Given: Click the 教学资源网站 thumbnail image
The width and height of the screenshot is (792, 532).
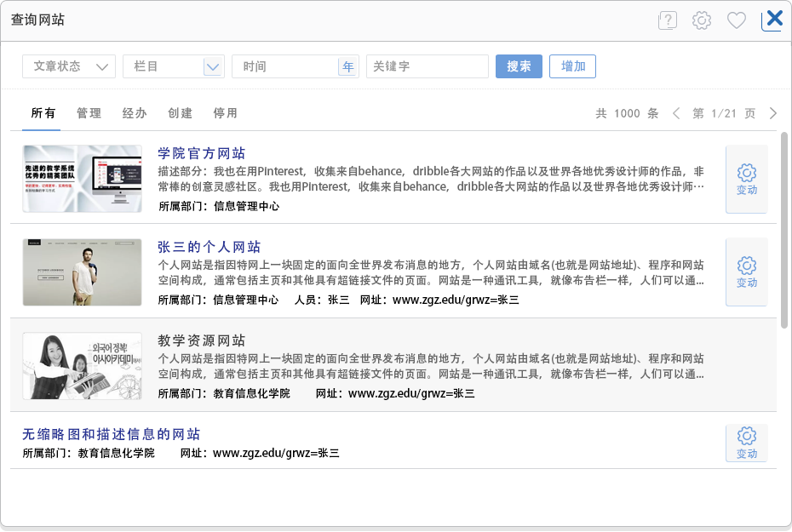Looking at the screenshot, I should click(x=83, y=366).
